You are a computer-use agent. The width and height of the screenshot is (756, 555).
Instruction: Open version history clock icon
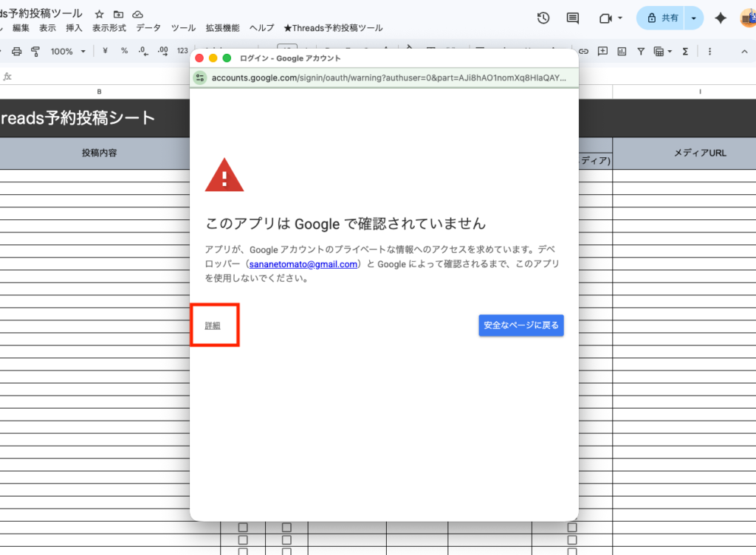(x=543, y=18)
